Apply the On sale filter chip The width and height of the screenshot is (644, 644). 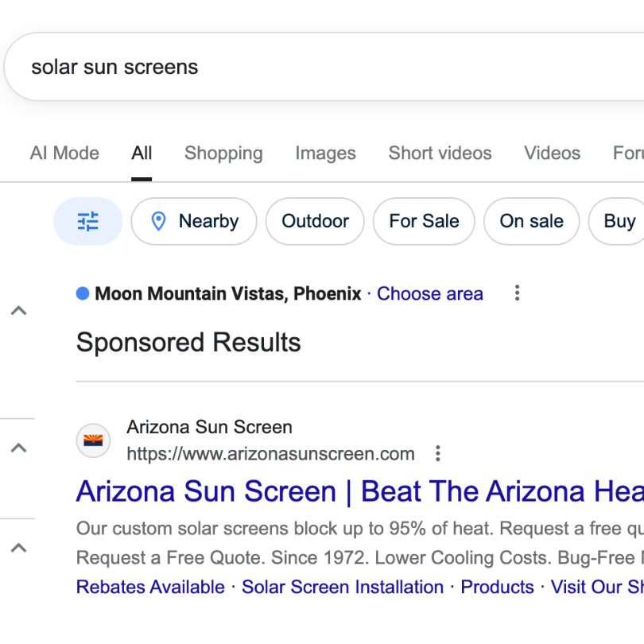pos(531,221)
